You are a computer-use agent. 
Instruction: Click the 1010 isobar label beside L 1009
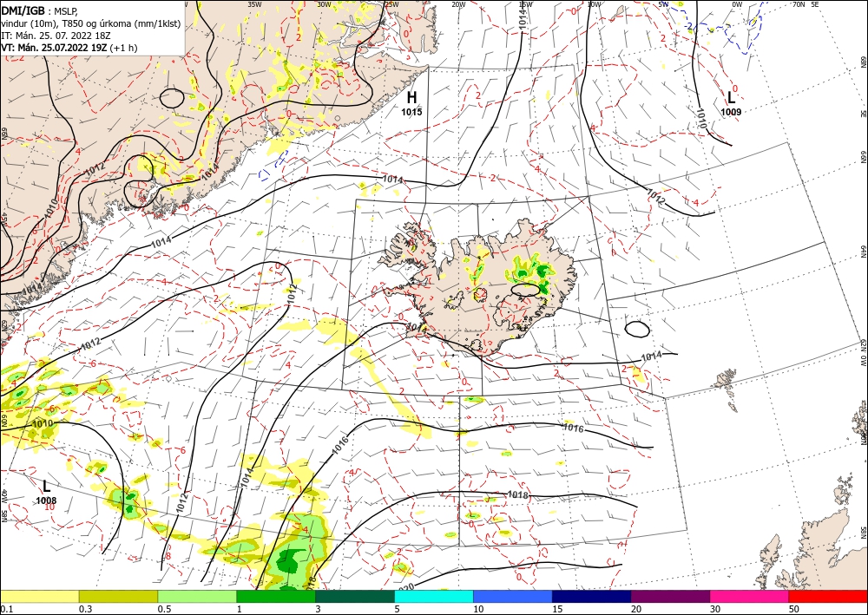[x=700, y=117]
